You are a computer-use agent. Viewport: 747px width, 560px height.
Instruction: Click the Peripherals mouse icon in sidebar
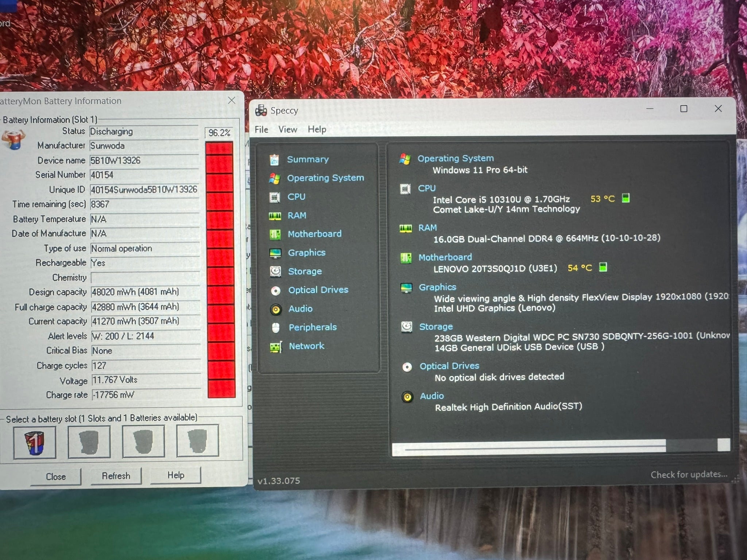tap(276, 328)
